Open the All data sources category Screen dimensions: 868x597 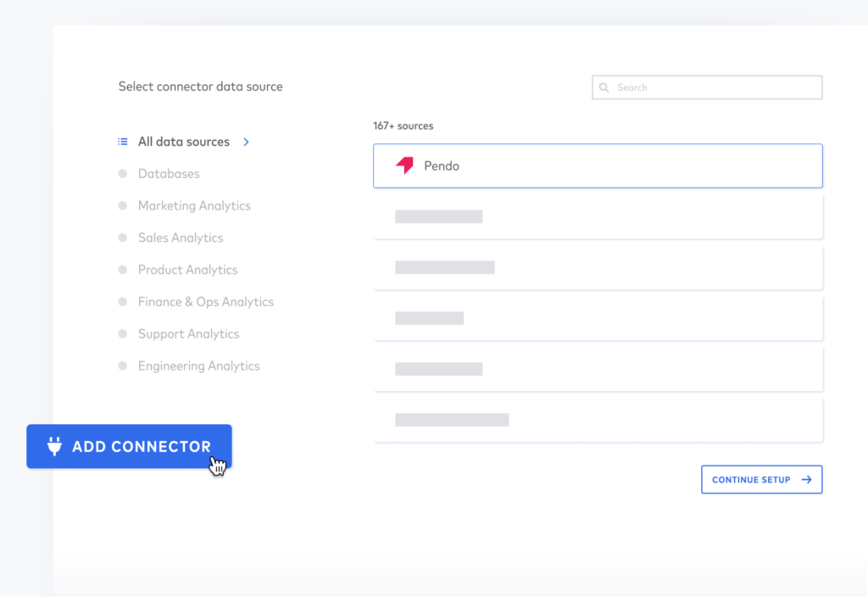(x=184, y=142)
